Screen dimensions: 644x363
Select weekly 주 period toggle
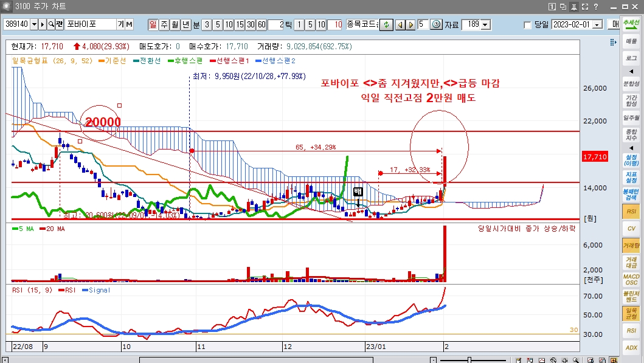coord(164,25)
